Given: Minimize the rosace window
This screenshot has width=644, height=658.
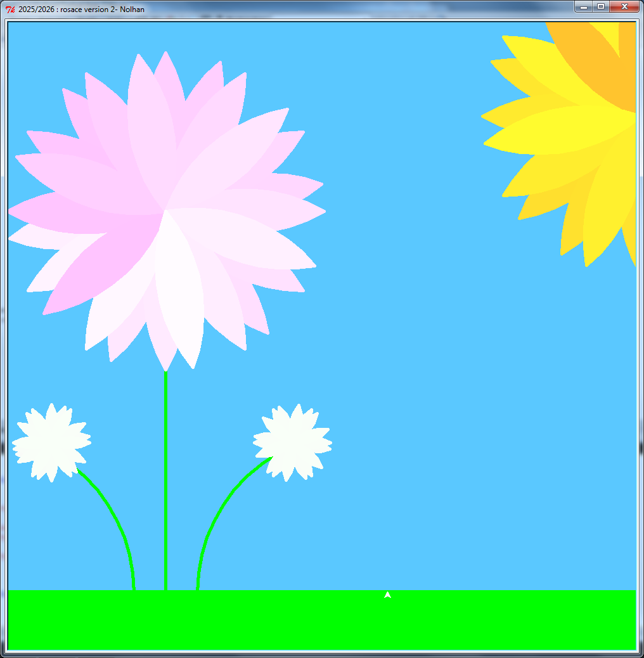Looking at the screenshot, I should (x=584, y=7).
